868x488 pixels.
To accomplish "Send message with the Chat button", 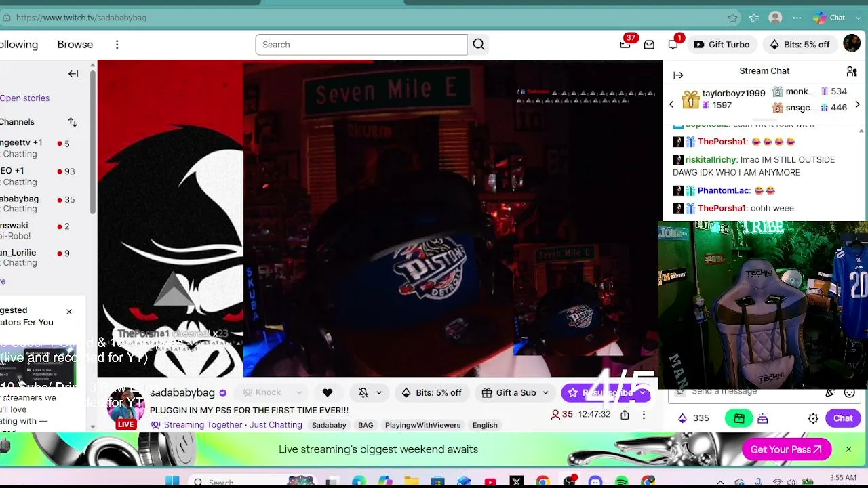I will (843, 418).
